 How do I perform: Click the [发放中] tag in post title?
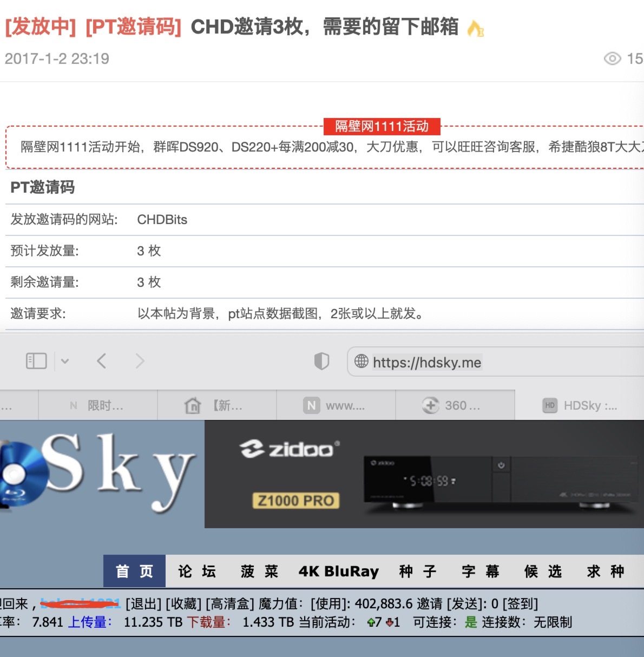(41, 27)
